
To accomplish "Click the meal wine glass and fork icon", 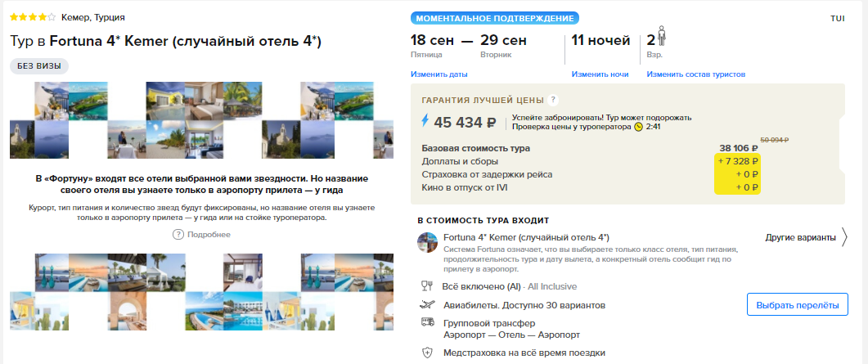I will (427, 286).
